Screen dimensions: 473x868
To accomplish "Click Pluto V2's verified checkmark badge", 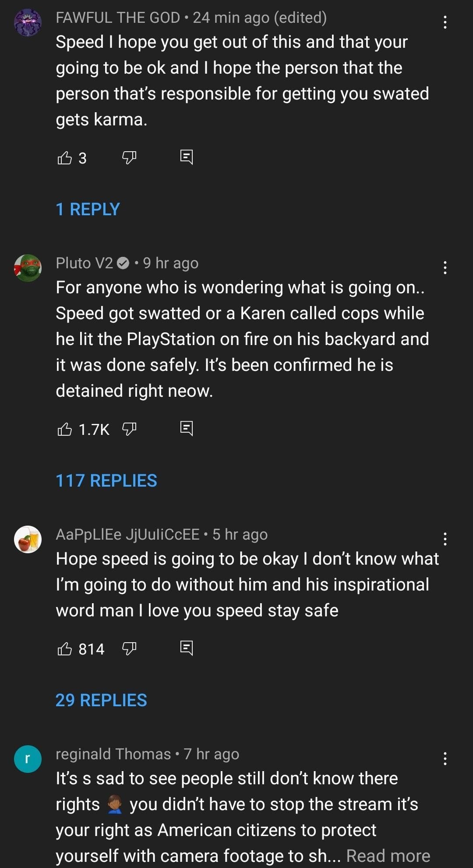I will pyautogui.click(x=124, y=263).
